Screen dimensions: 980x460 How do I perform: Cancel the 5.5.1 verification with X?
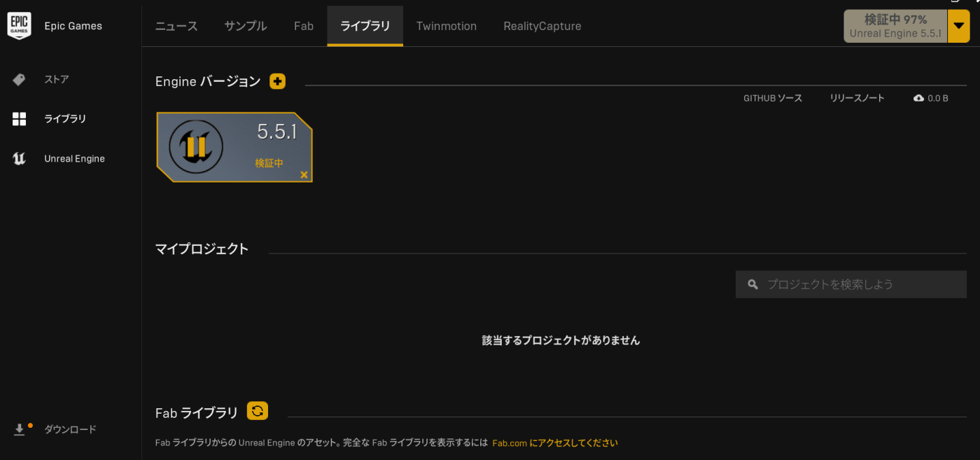[304, 174]
